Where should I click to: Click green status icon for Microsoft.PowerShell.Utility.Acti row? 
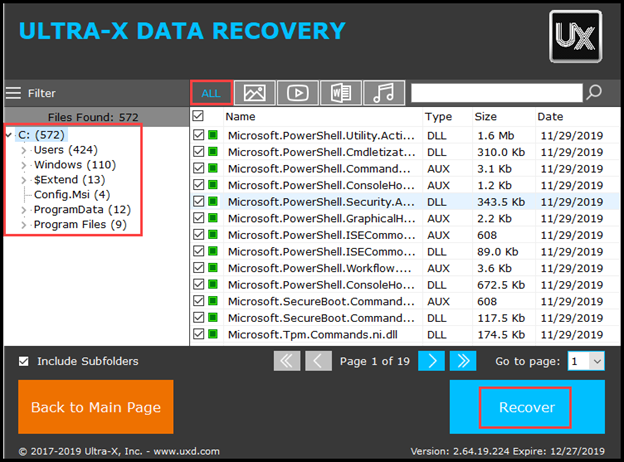click(x=213, y=135)
